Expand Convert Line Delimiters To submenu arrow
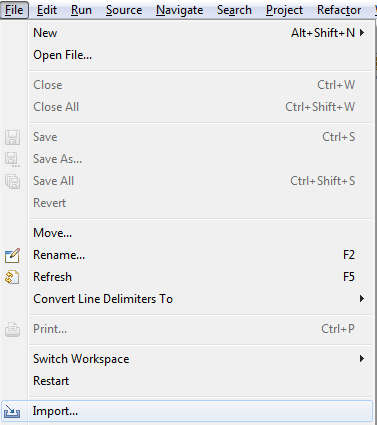Screen dimensions: 377x425 coord(362,299)
